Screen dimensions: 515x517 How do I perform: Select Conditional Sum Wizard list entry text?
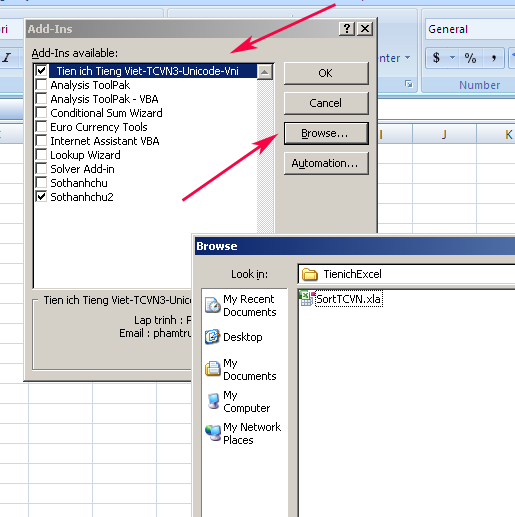click(x=106, y=113)
